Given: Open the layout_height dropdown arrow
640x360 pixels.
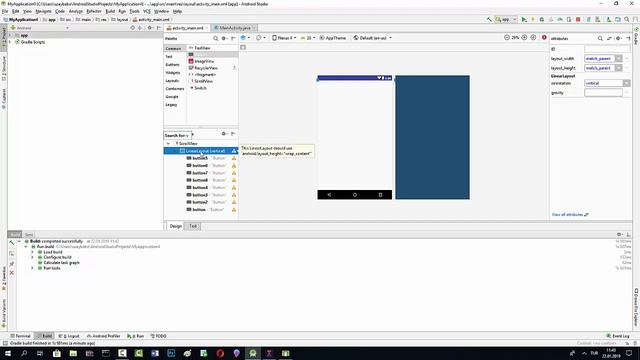Looking at the screenshot, I should [x=619, y=68].
